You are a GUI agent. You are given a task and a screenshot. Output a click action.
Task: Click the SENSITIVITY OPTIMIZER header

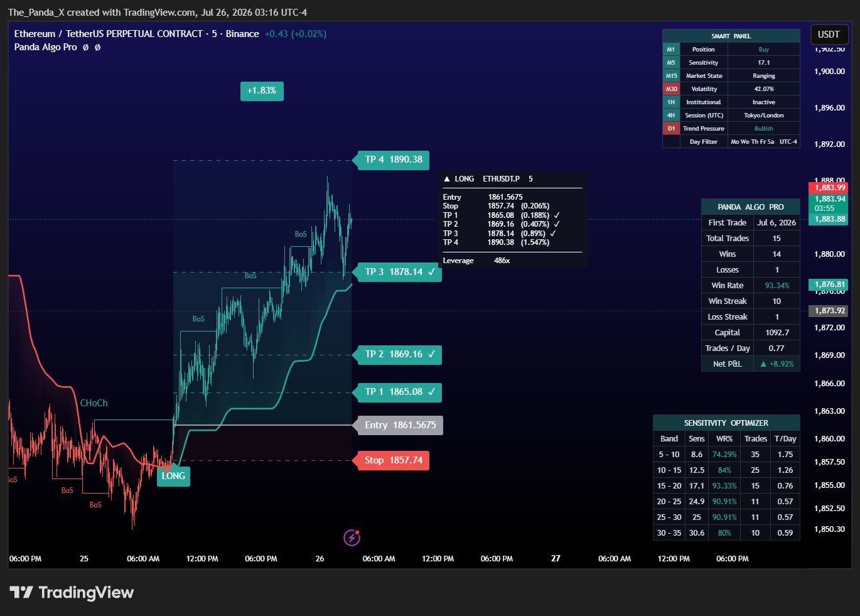[x=726, y=423]
